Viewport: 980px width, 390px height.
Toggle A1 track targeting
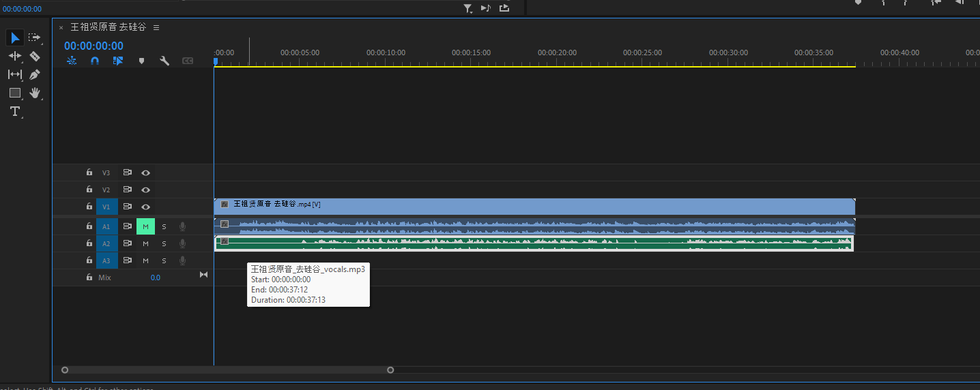point(107,226)
